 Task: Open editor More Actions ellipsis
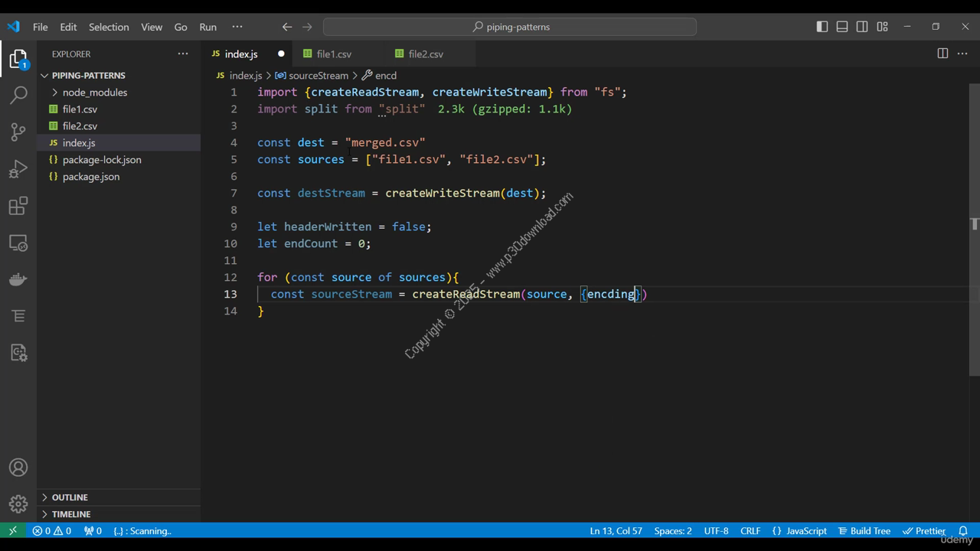click(962, 54)
